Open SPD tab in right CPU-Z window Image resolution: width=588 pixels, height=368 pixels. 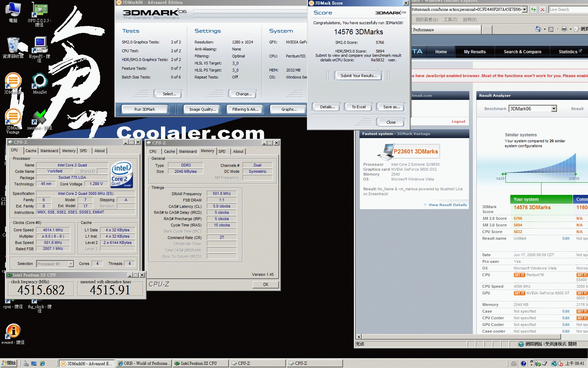tap(222, 151)
